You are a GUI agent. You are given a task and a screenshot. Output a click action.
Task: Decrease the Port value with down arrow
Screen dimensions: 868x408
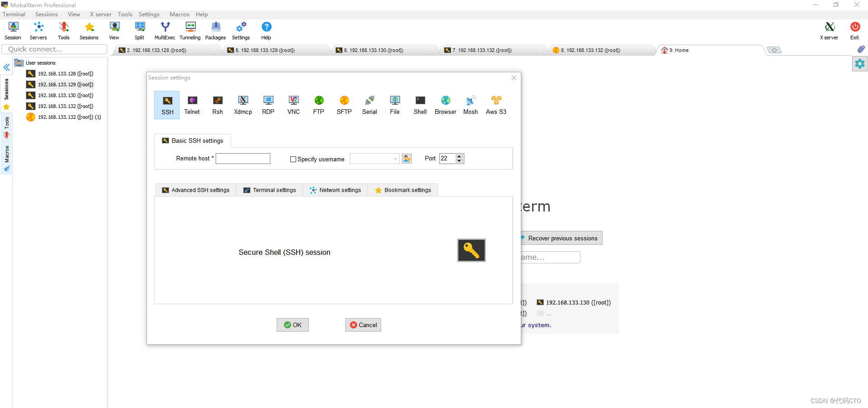pyautogui.click(x=460, y=161)
